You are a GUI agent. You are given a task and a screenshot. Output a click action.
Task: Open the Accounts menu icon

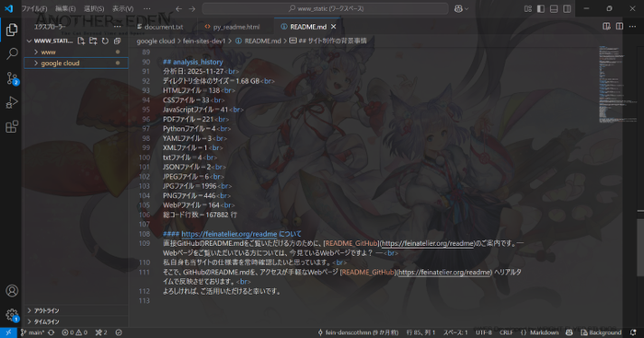point(12,291)
